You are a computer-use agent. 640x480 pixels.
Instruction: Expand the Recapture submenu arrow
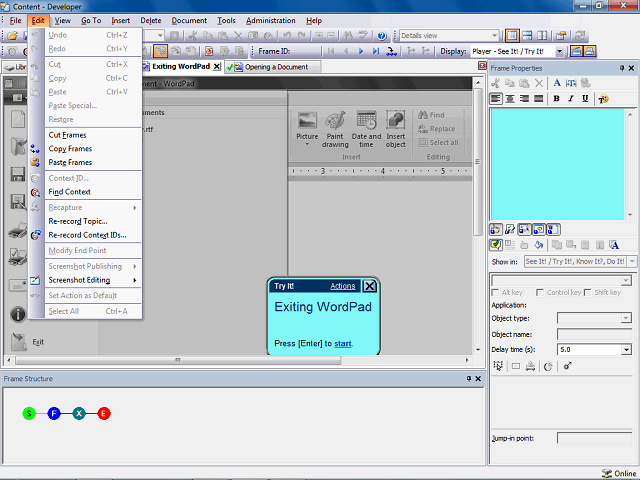click(135, 208)
